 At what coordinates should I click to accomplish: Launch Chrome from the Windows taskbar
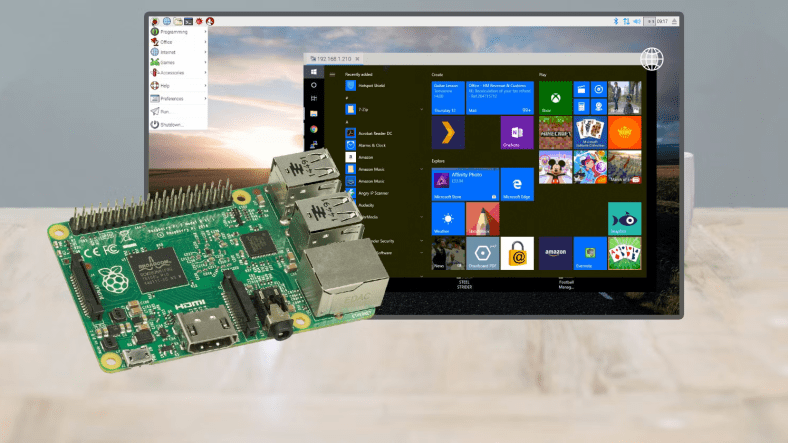tap(314, 130)
